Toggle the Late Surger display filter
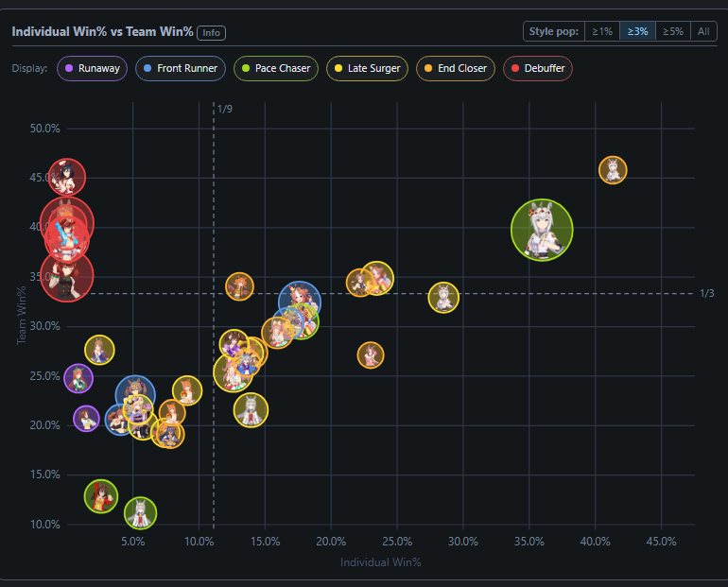Image resolution: width=728 pixels, height=587 pixels. tap(367, 68)
